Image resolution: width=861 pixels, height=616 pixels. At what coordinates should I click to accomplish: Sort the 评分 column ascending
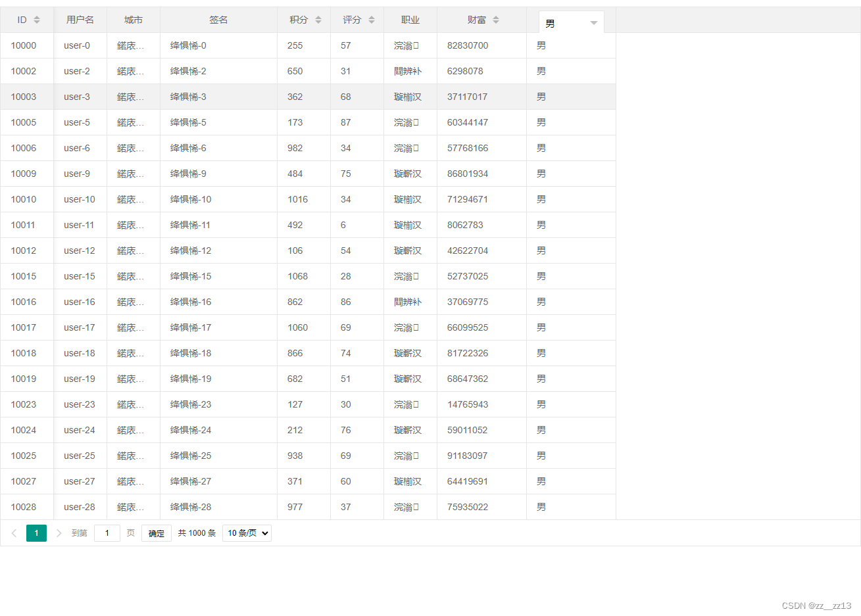click(x=371, y=16)
